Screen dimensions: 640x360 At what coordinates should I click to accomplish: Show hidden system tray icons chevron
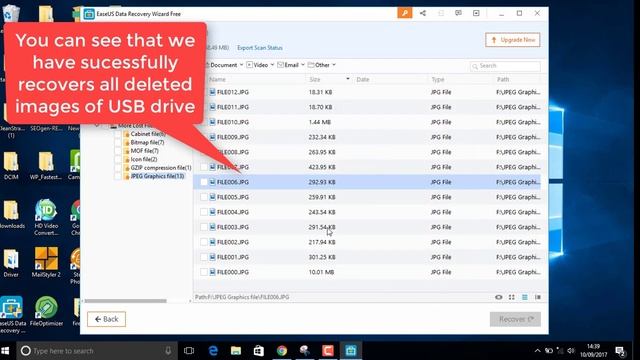537,351
